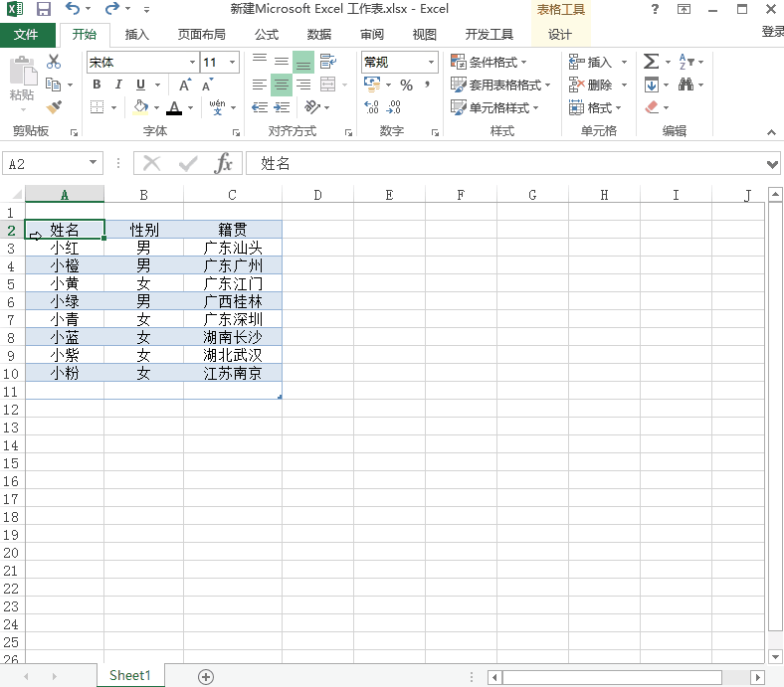The image size is (784, 687).
Task: Click the Insert Function fx icon
Action: [224, 164]
